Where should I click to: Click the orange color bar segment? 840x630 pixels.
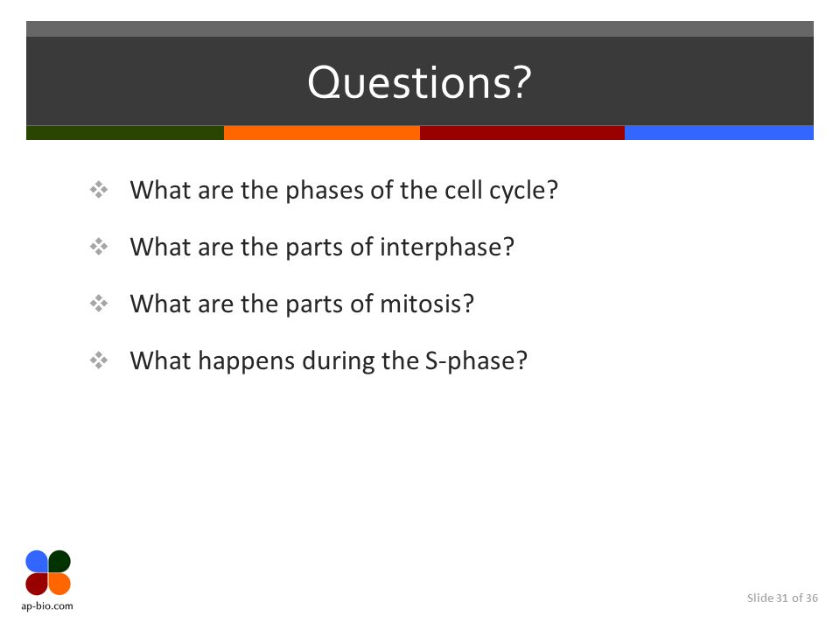click(x=322, y=133)
